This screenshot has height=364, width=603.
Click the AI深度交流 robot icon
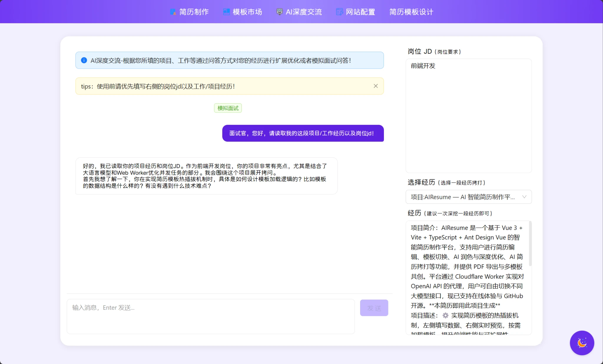279,12
